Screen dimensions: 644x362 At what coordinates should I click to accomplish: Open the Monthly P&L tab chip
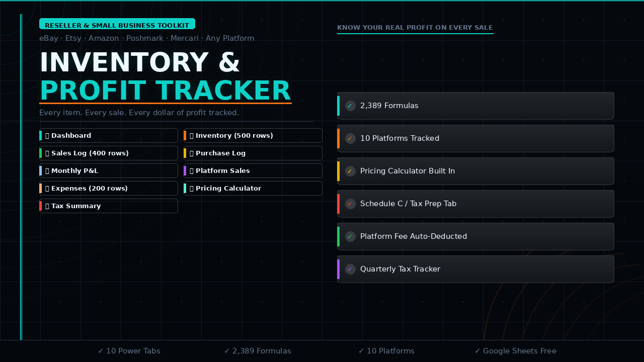(x=109, y=170)
